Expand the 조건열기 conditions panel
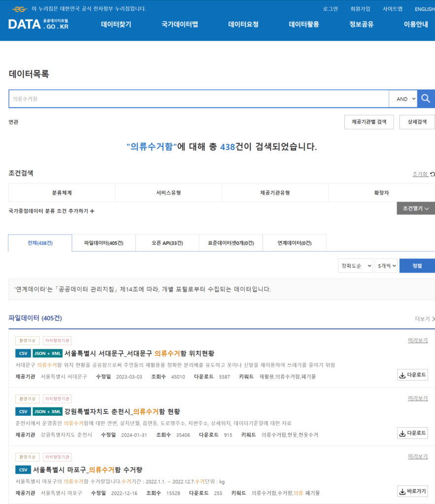 coord(415,208)
